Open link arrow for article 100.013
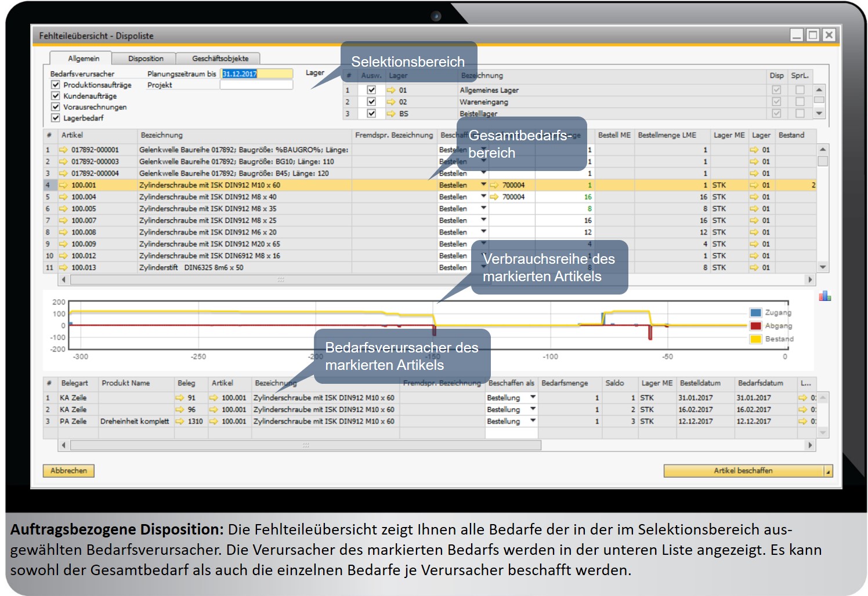Image resolution: width=868 pixels, height=596 pixels. pyautogui.click(x=64, y=267)
